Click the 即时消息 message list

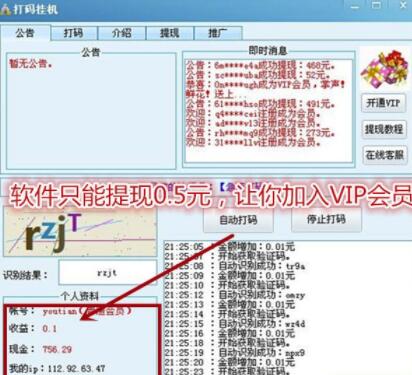269,111
